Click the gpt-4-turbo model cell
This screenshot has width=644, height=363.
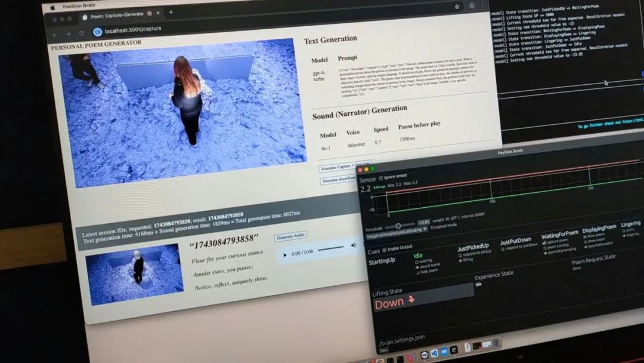pyautogui.click(x=318, y=76)
